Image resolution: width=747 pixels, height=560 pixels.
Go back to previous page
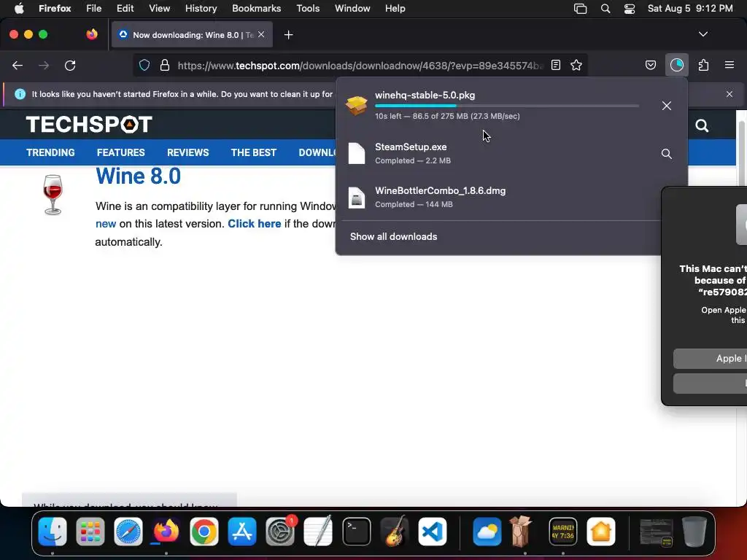pyautogui.click(x=18, y=65)
